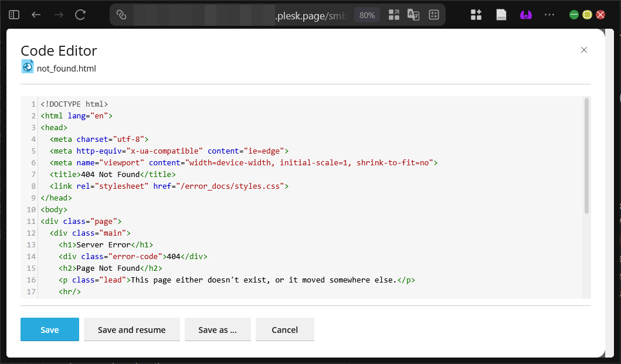Open site link info icon in address bar
This screenshot has height=364, width=621.
(121, 15)
